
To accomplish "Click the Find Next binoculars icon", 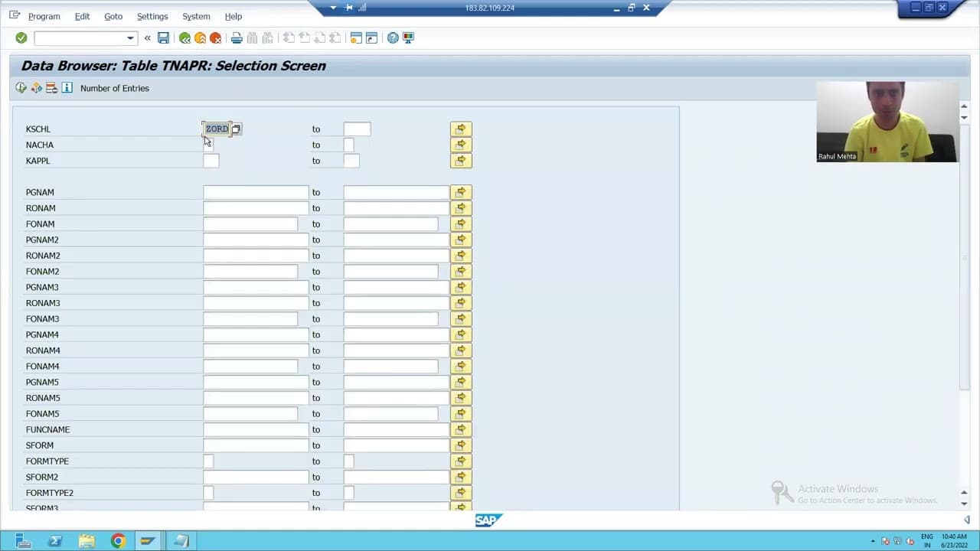I will click(x=267, y=37).
